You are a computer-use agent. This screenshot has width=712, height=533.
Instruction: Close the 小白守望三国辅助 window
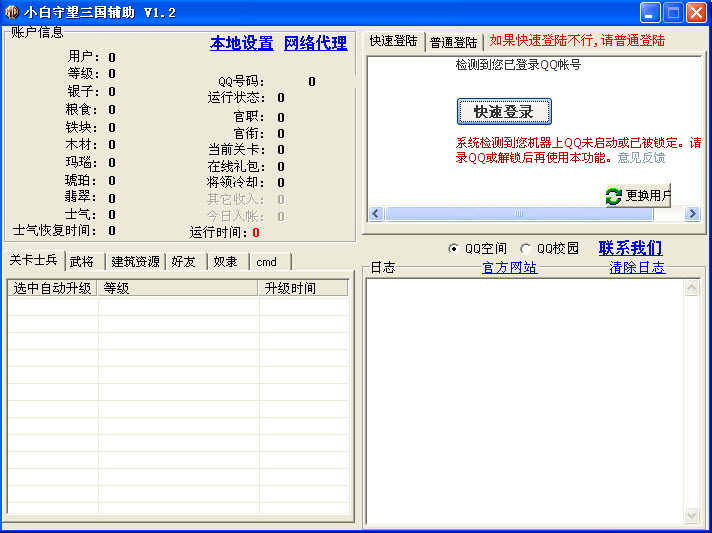click(696, 12)
